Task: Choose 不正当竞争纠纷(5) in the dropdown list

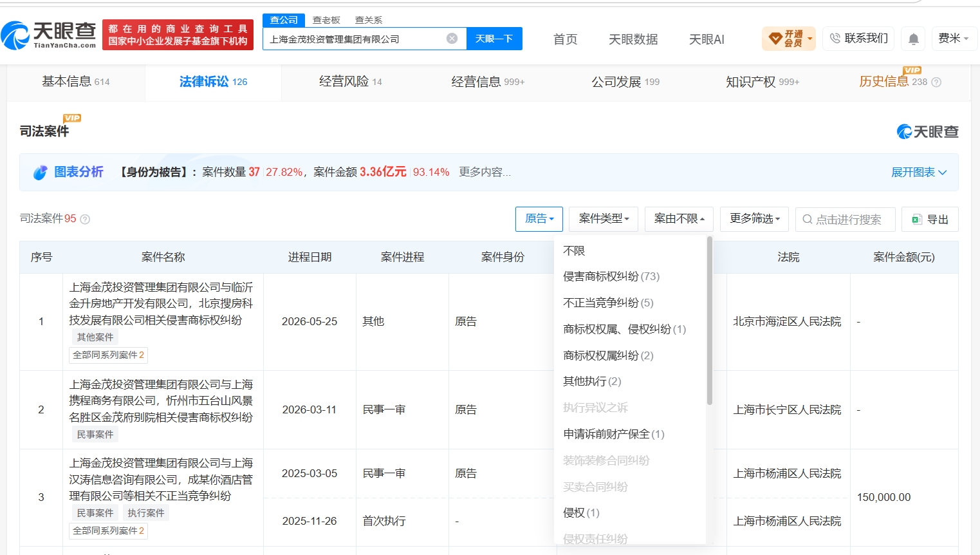Action: tap(608, 303)
